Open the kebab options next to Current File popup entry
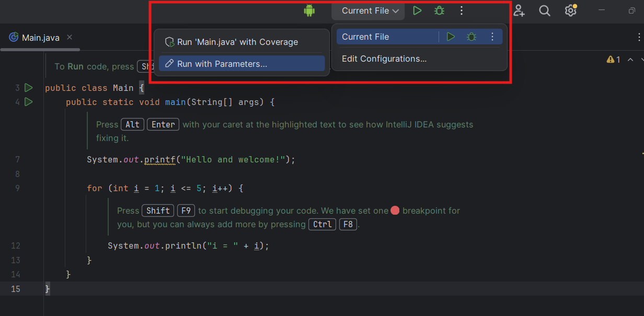This screenshot has width=644, height=316. 492,37
